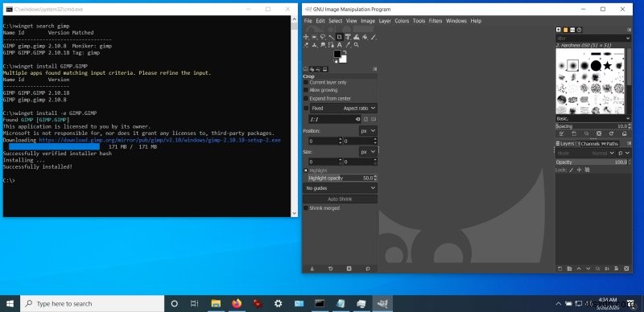
Task: Open the No guides dropdown
Action: click(x=340, y=188)
